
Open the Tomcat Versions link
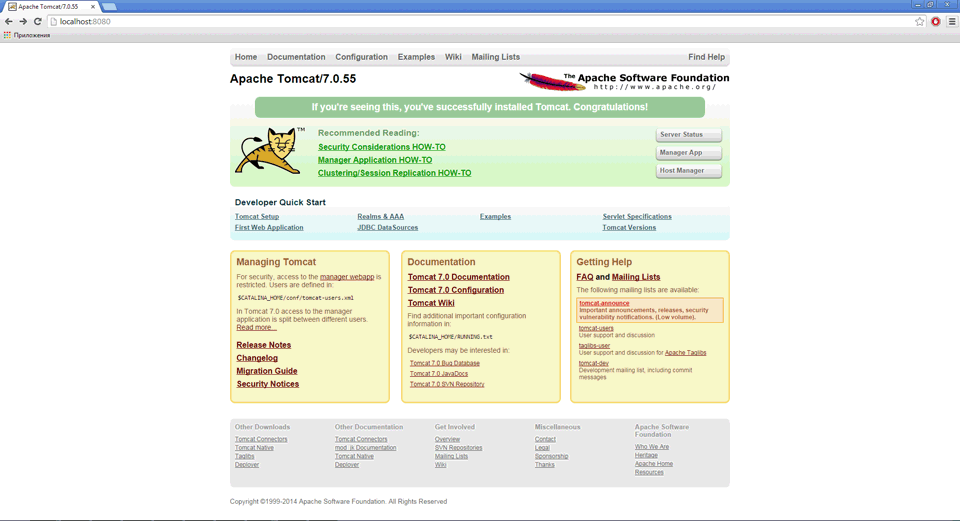click(629, 228)
